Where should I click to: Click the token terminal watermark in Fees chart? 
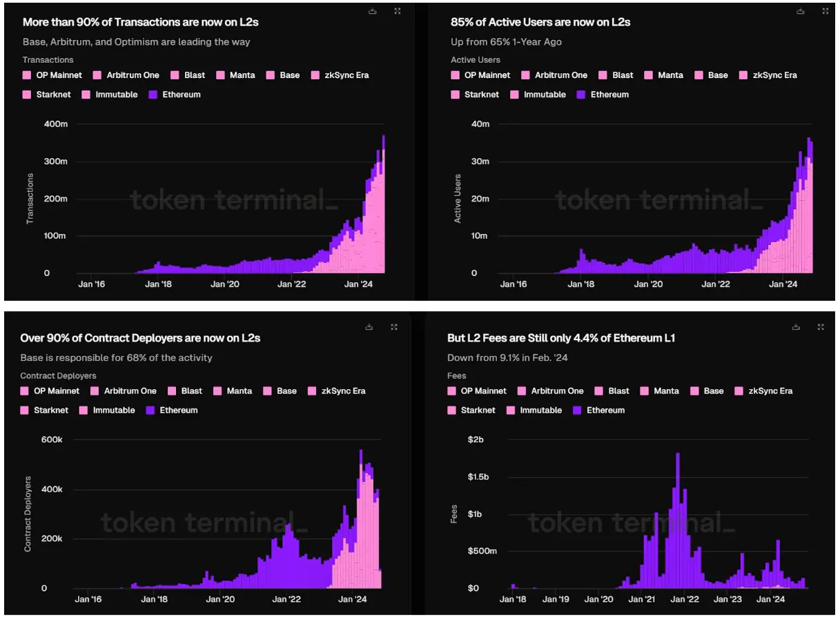pyautogui.click(x=632, y=523)
